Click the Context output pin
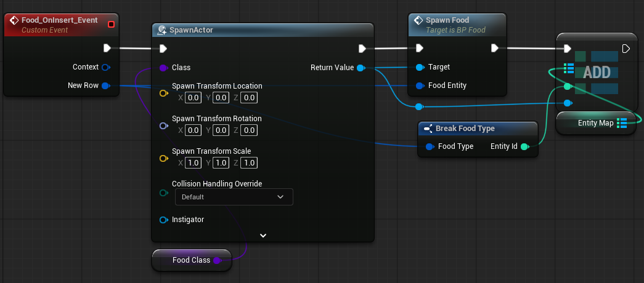 105,67
